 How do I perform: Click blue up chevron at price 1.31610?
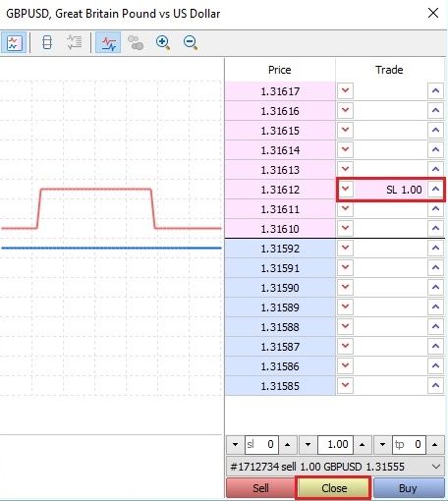435,228
